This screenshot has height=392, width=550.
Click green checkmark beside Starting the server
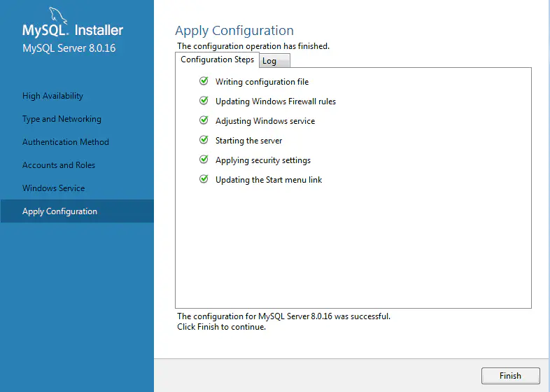[x=204, y=140]
